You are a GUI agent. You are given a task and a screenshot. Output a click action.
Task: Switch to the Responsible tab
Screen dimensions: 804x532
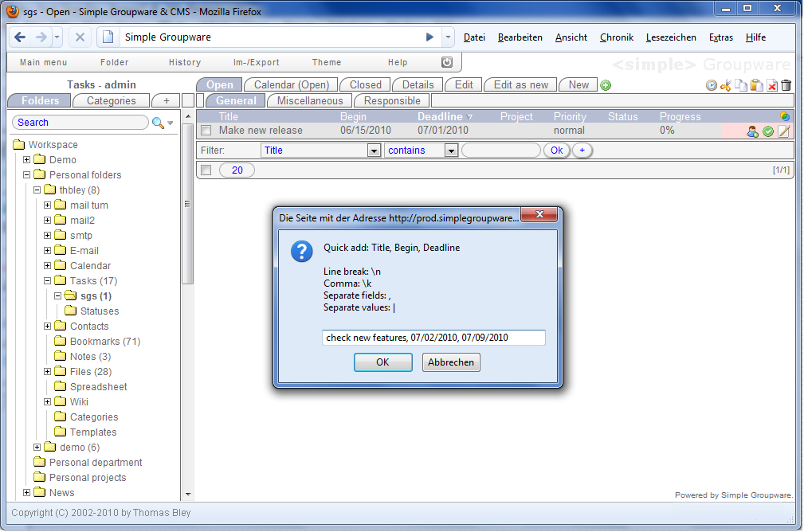click(x=392, y=101)
